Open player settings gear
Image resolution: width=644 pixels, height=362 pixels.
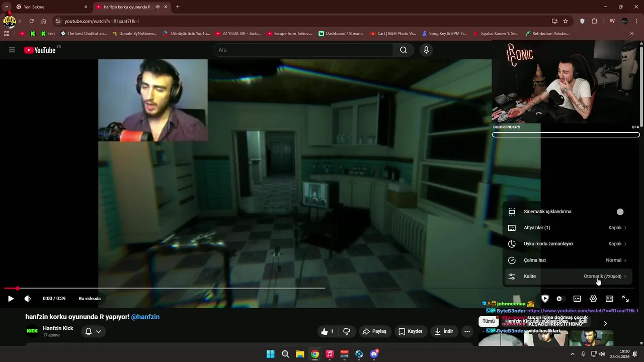coord(593,299)
